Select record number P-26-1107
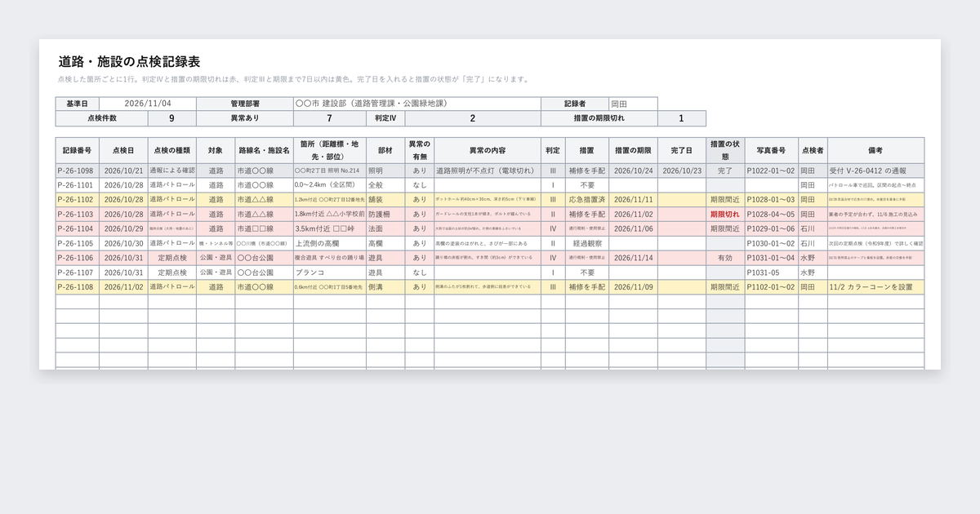 point(78,273)
